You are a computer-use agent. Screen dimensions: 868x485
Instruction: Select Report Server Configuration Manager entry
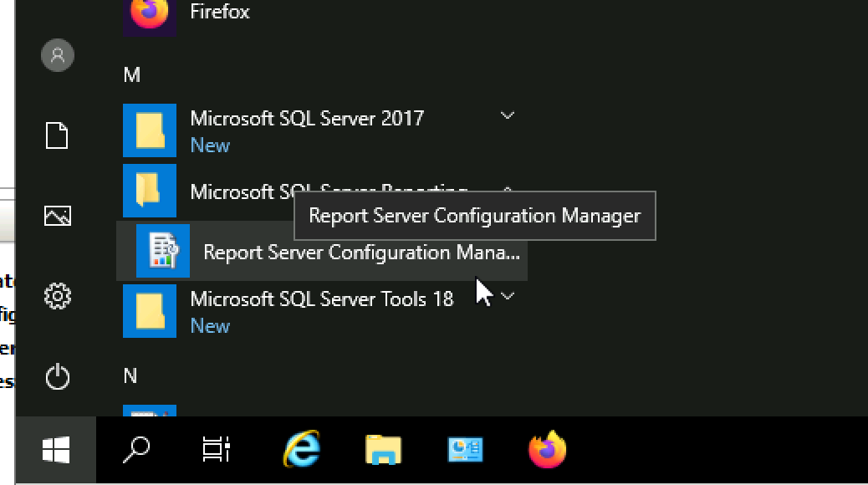tap(322, 251)
